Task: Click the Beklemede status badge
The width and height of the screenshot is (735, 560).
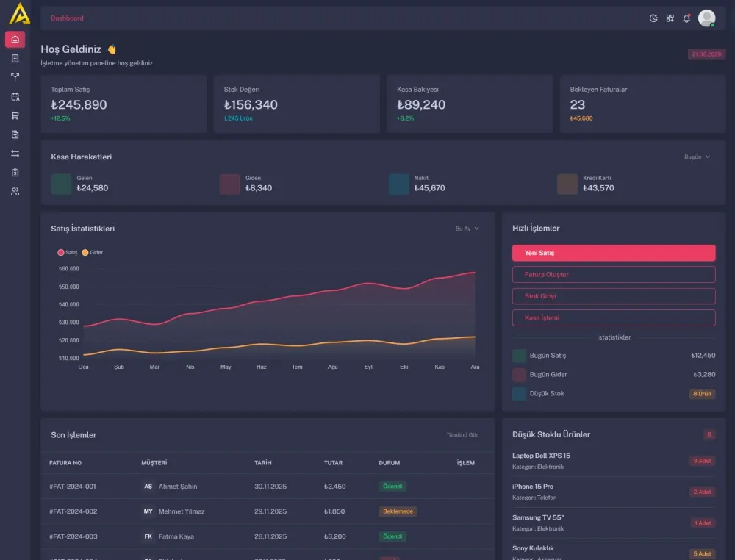Action: tap(398, 511)
